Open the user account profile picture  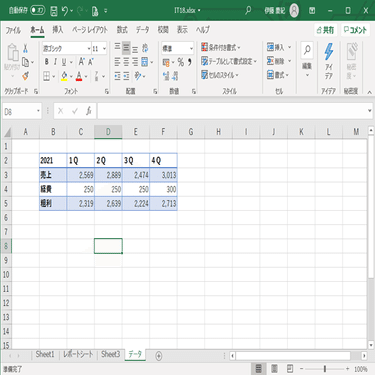point(294,11)
